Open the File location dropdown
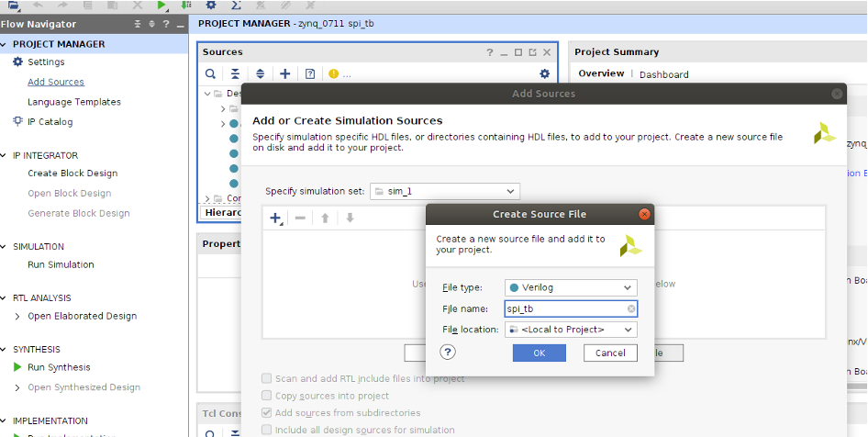This screenshot has width=868, height=437. (570, 330)
